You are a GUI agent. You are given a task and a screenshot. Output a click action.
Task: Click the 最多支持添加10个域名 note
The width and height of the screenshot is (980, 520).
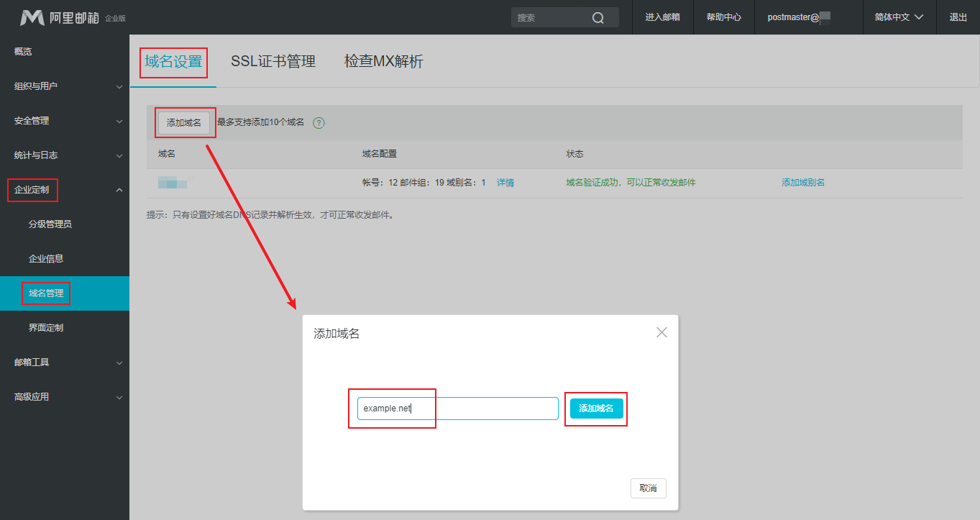[261, 123]
